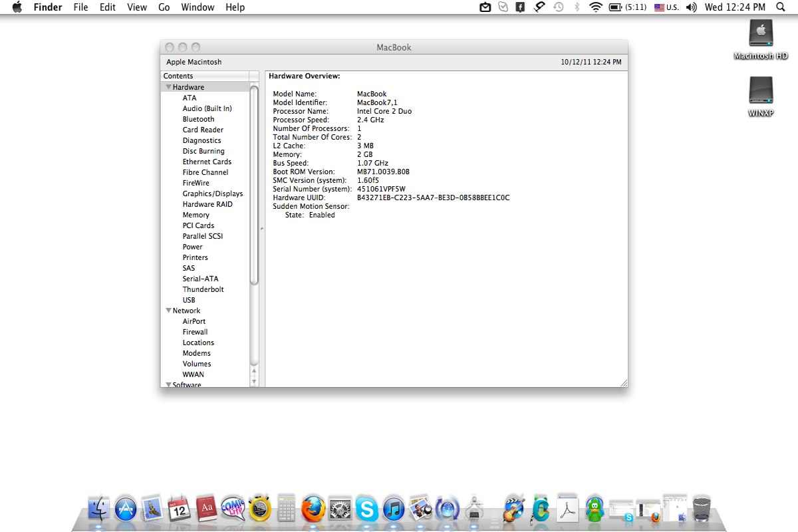Open iTunes in the Dock
This screenshot has height=532, width=798.
[394, 509]
